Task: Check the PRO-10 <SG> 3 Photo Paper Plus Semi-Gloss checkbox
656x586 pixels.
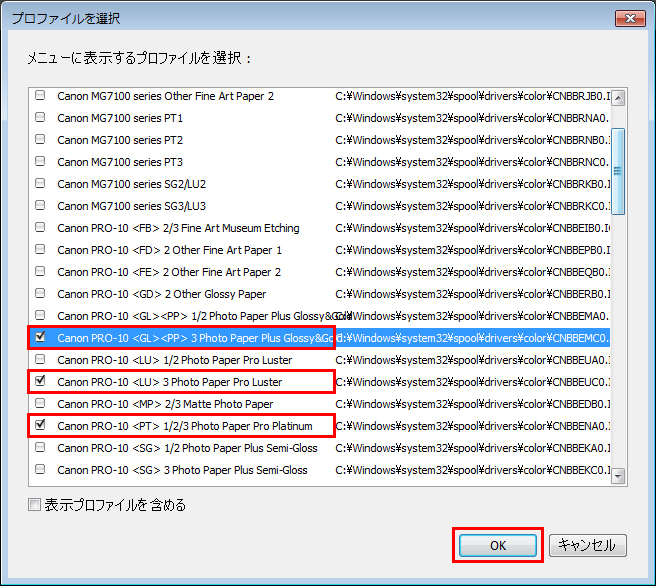Action: click(40, 469)
